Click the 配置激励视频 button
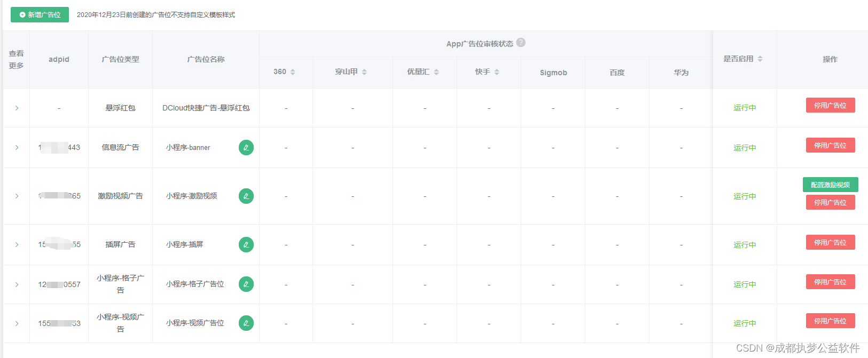The image size is (868, 358). [830, 185]
